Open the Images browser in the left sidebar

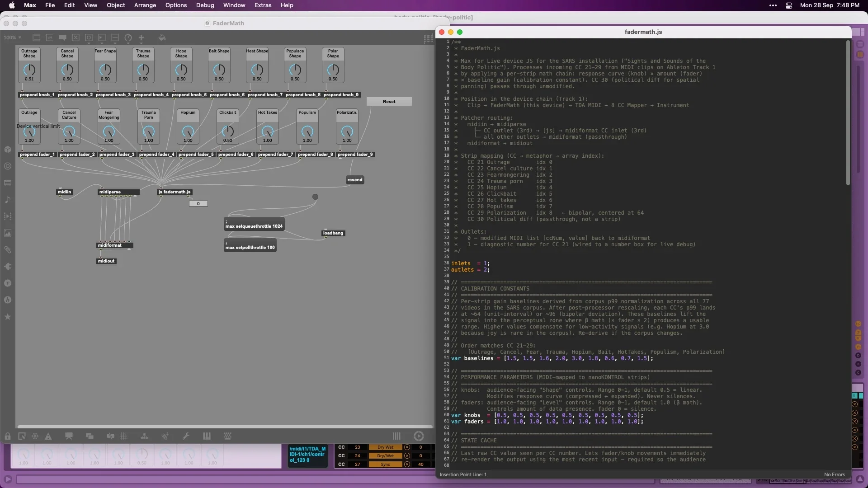click(x=8, y=233)
